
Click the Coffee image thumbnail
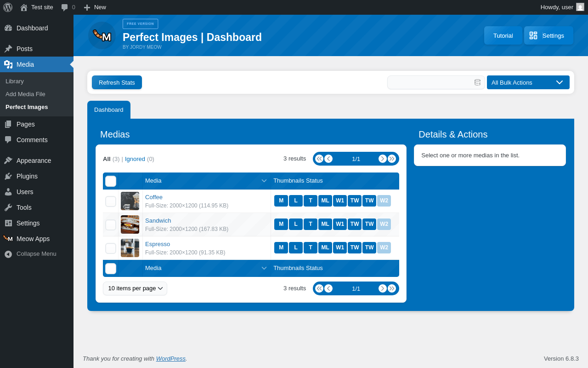point(130,201)
